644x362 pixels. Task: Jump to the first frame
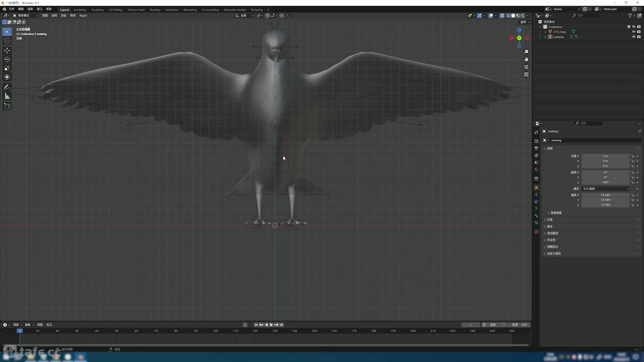click(x=256, y=325)
